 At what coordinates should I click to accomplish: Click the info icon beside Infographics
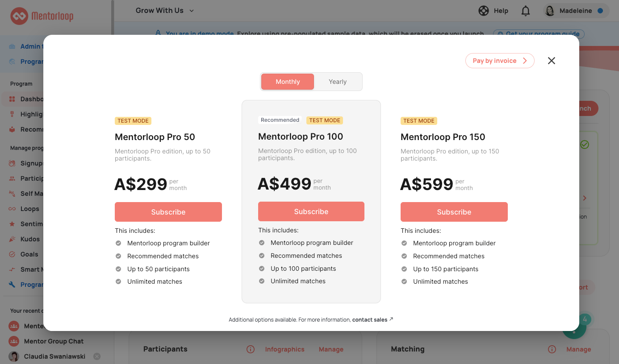[251, 349]
